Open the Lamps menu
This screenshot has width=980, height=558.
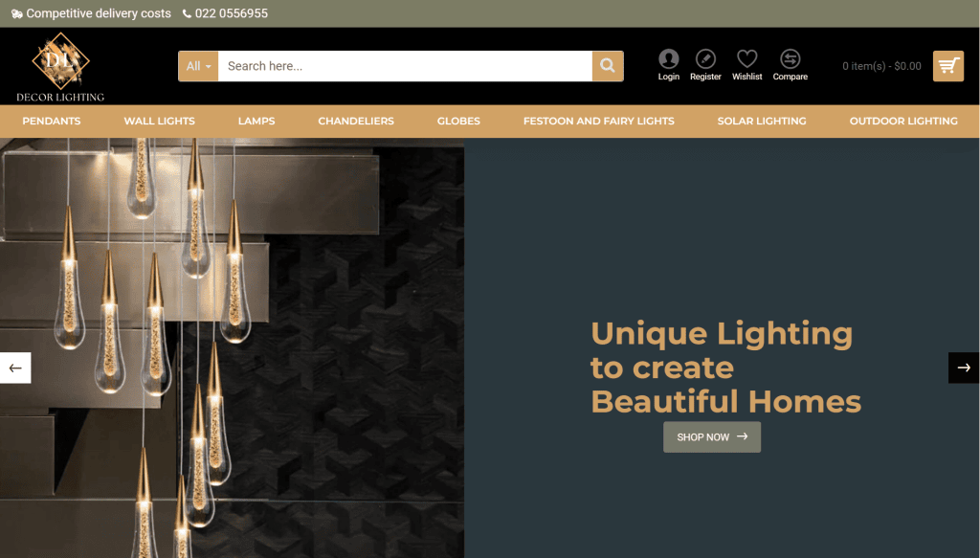click(256, 122)
